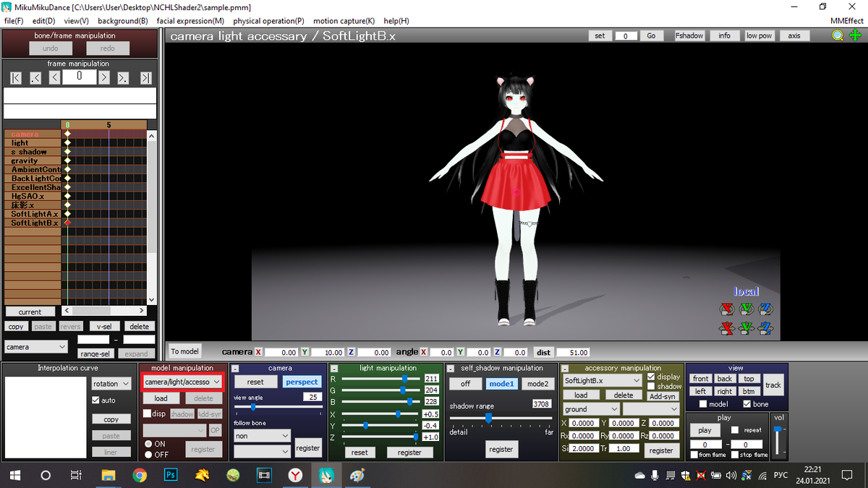This screenshot has width=868, height=488.
Task: Click the camera perspect button
Action: point(302,382)
